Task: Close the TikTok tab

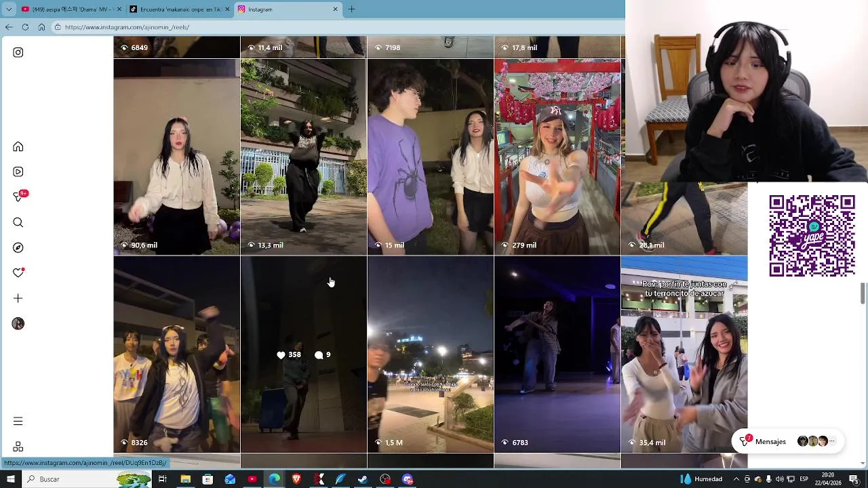Action: tap(227, 9)
